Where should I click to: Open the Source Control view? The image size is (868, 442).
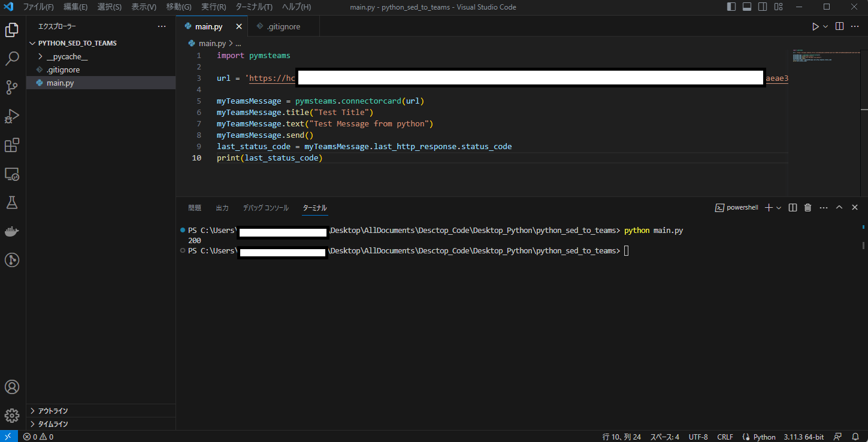coord(12,87)
